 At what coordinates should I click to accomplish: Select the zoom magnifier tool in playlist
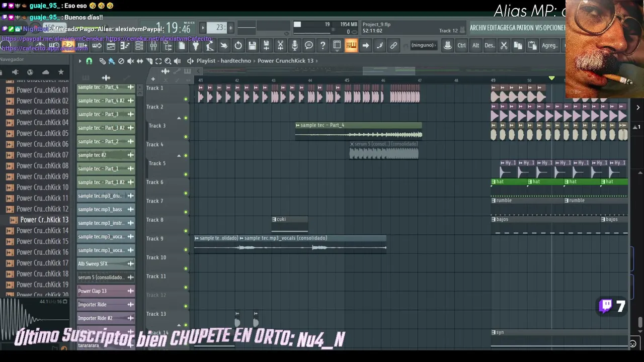coord(168,61)
